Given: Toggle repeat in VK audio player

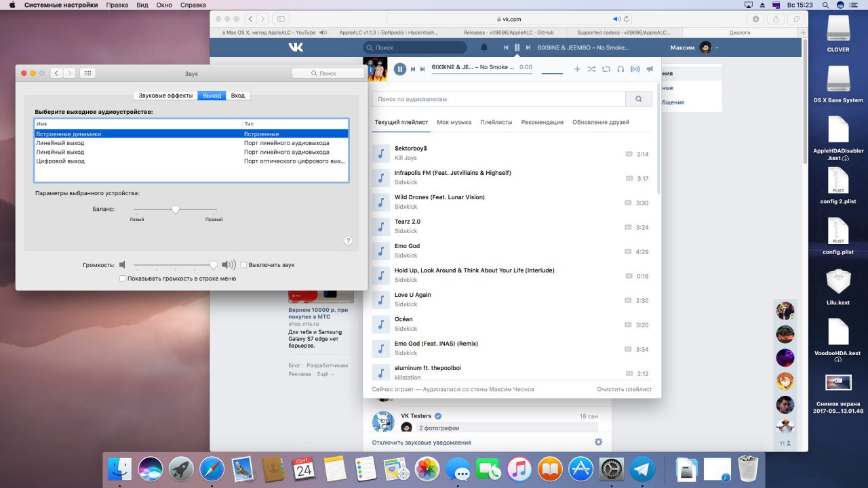Looking at the screenshot, I should 606,68.
